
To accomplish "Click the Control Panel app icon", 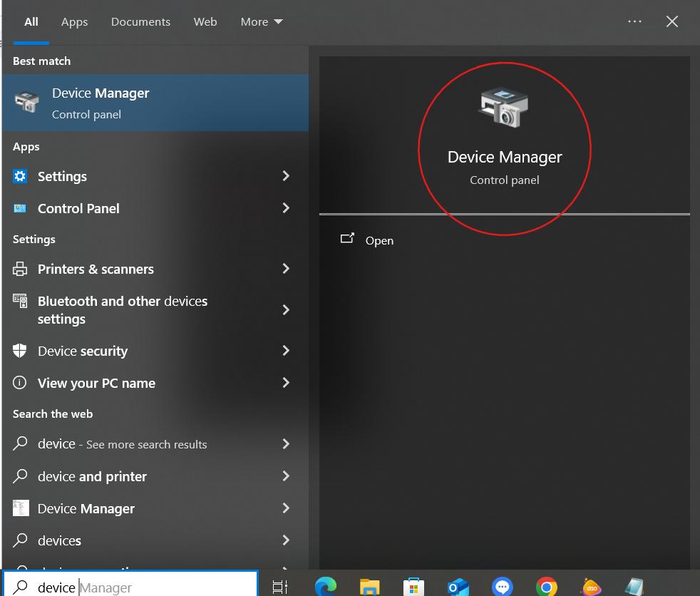I will pos(20,208).
